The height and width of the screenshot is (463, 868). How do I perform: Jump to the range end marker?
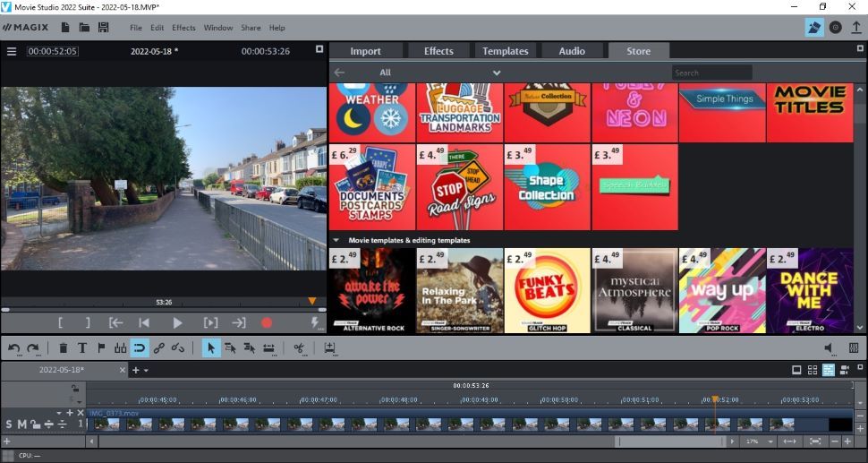coord(239,323)
